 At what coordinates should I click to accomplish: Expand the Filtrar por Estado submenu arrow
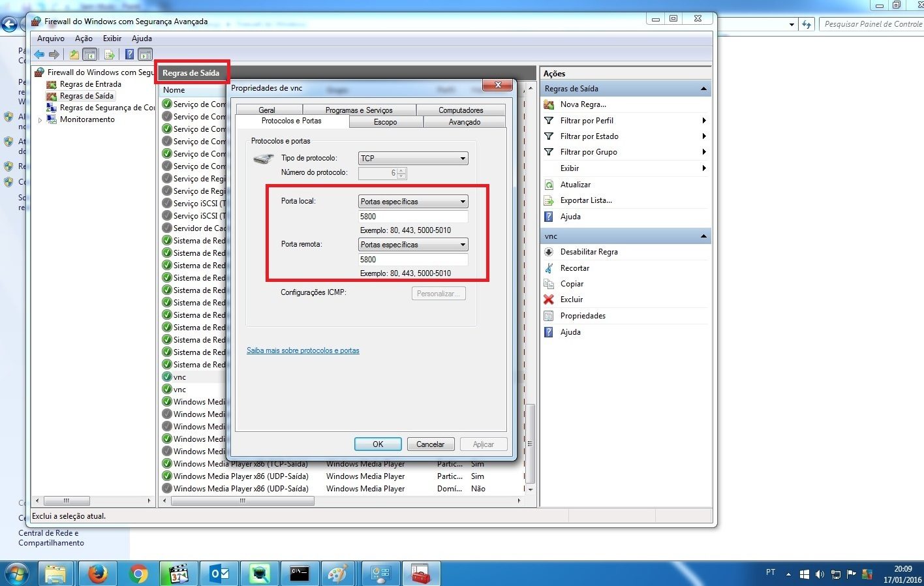point(704,136)
